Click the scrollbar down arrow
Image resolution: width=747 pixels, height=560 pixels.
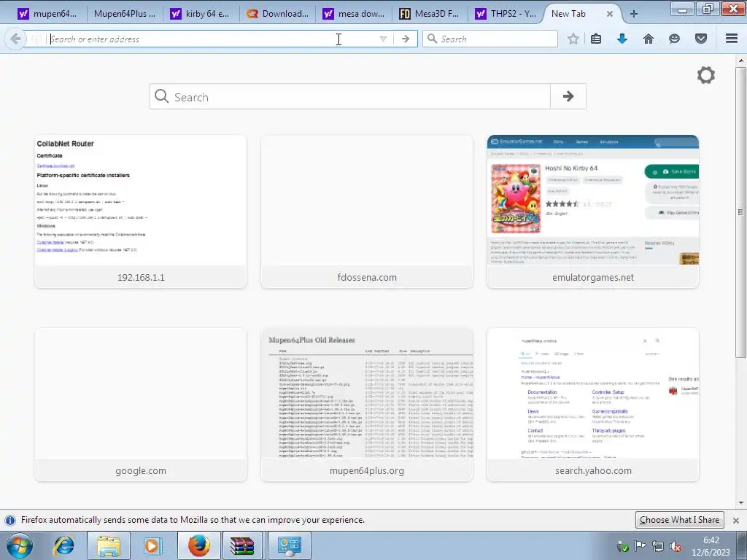pos(741,503)
